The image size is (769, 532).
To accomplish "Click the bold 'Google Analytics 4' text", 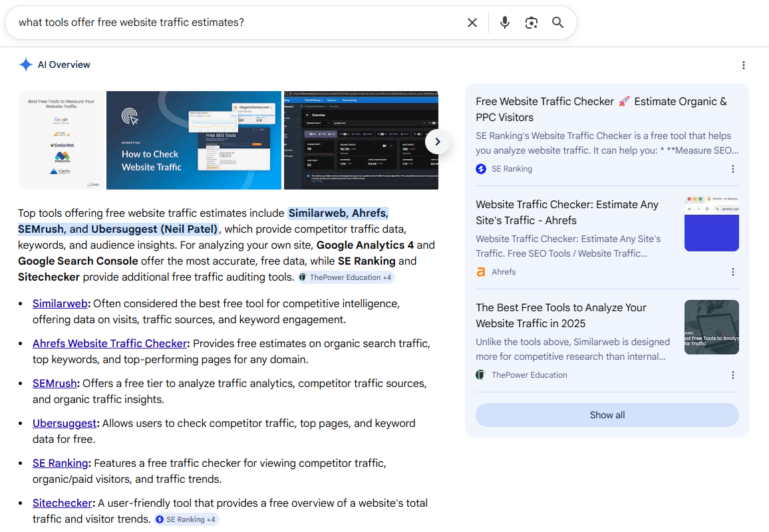I will pyautogui.click(x=365, y=245).
